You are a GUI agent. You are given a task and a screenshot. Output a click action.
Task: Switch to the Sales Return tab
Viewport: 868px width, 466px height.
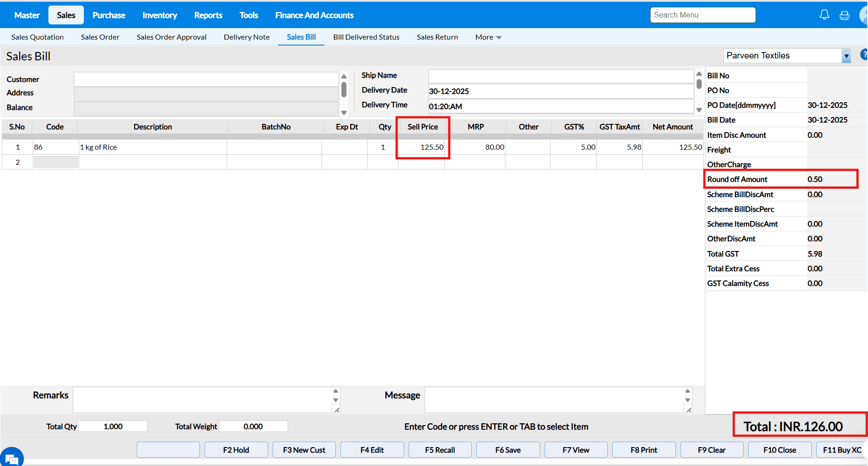[x=437, y=37]
